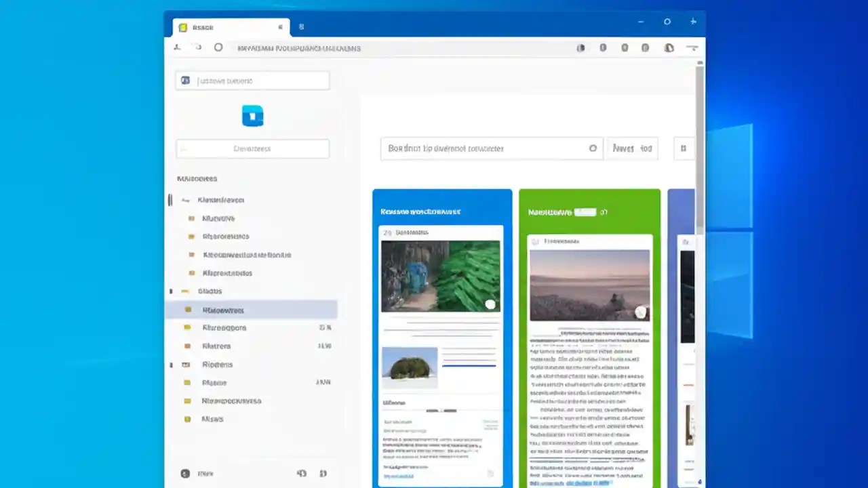Click the icon inside the sidebar search box
This screenshot has width=868, height=488.
185,80
